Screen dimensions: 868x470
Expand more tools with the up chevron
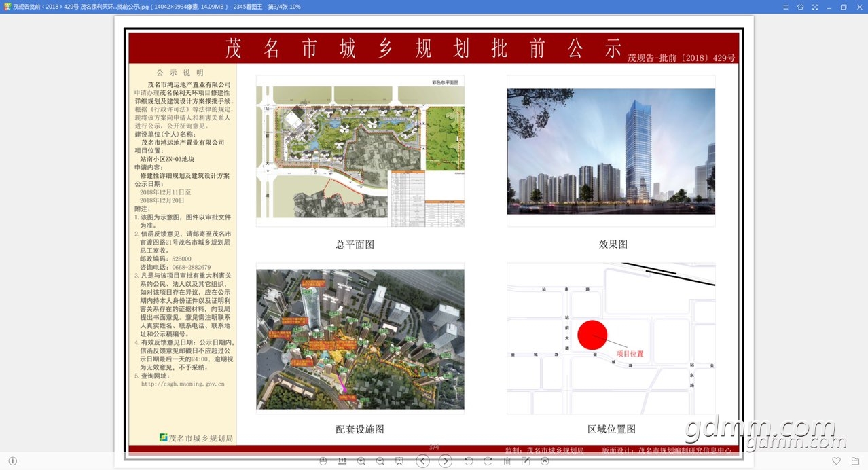pos(545,461)
